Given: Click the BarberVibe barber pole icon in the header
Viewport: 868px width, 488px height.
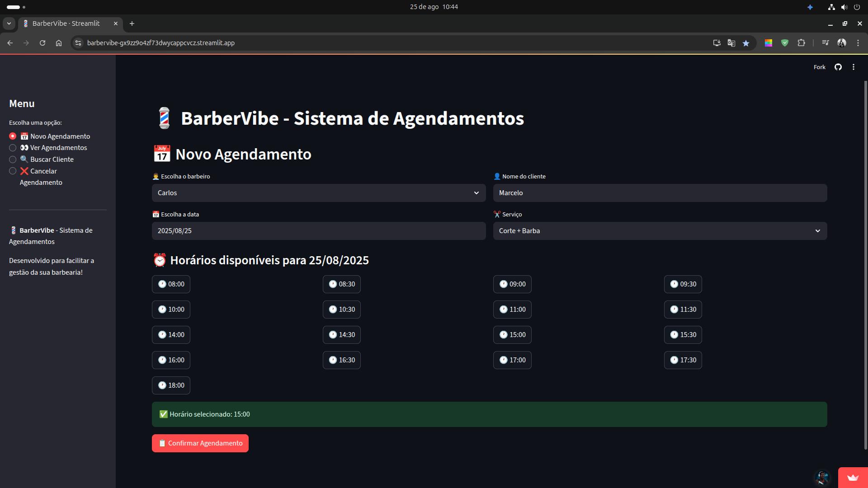Looking at the screenshot, I should tap(164, 118).
